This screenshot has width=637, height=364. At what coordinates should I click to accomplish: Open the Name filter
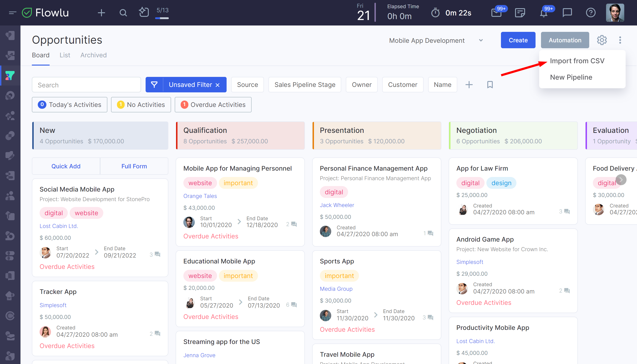click(x=442, y=85)
